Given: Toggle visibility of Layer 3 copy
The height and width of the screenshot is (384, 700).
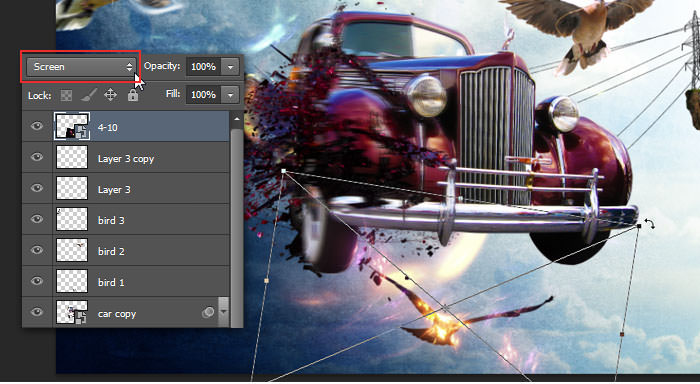Looking at the screenshot, I should [37, 157].
